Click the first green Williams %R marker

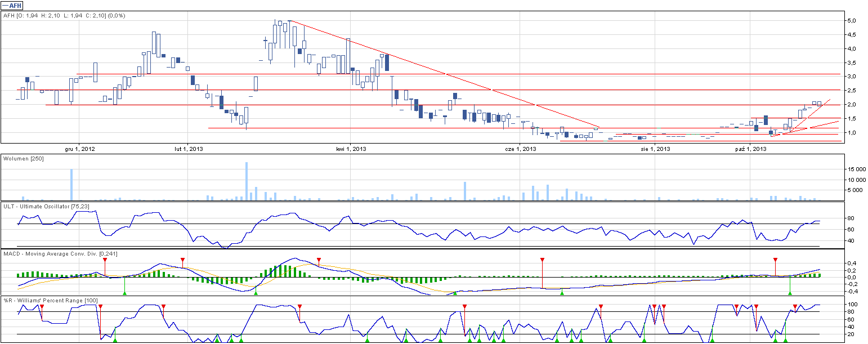coord(115,339)
